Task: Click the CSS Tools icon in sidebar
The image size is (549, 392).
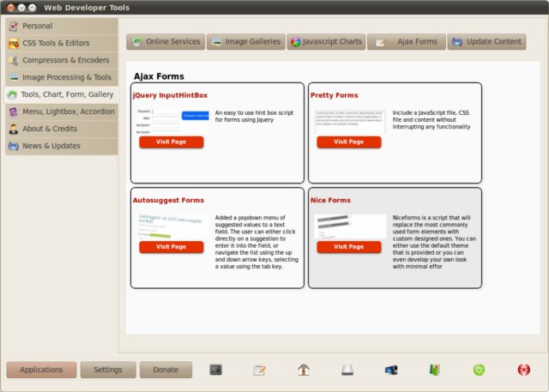Action: (14, 44)
